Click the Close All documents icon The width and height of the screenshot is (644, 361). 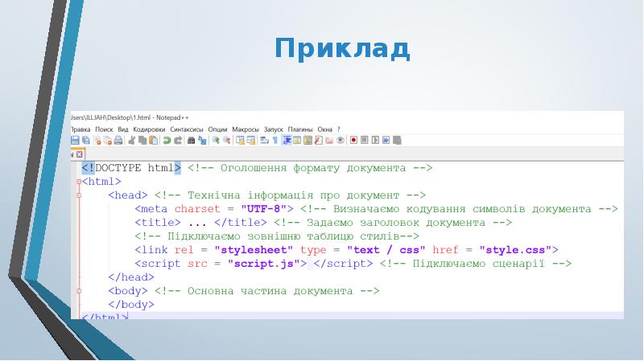pos(108,140)
